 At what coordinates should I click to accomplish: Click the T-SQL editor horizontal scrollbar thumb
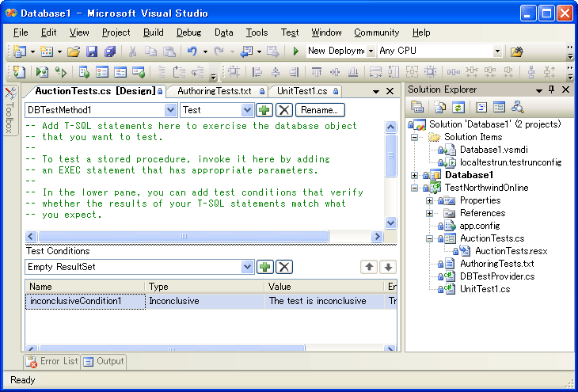click(183, 236)
